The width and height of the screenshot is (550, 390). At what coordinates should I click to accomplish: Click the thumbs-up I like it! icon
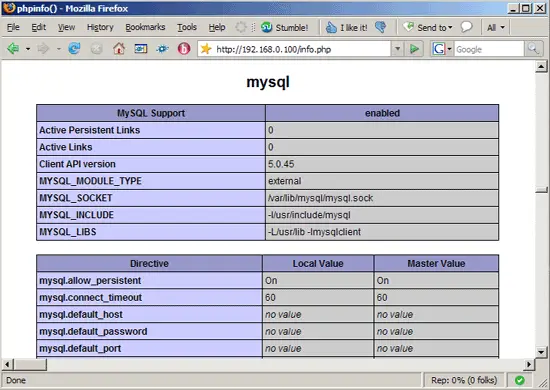click(331, 27)
